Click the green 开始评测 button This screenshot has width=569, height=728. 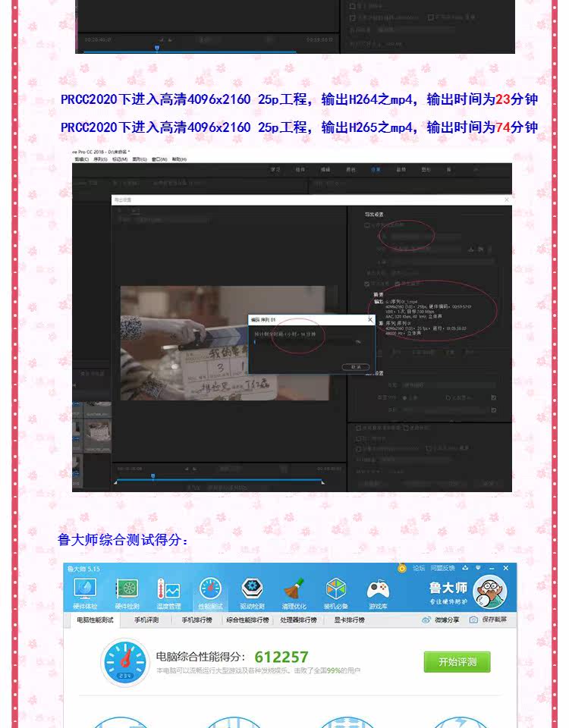click(457, 661)
